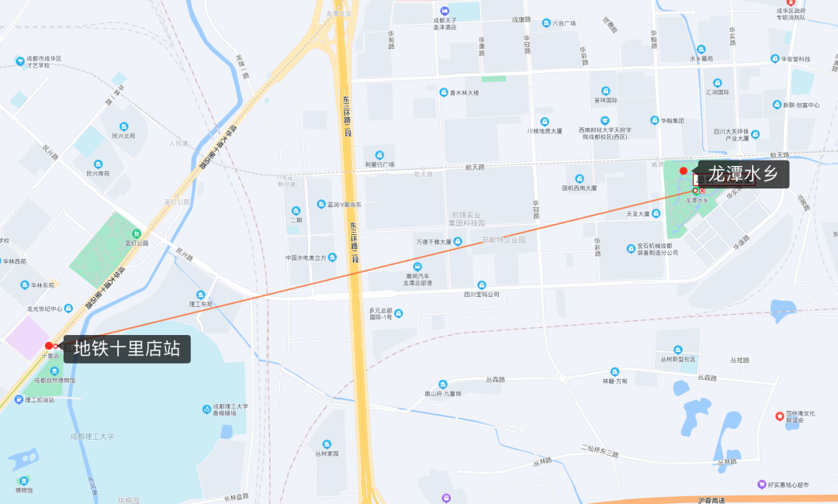This screenshot has width=838, height=504.
Task: Click the 成都天子圣泽酒店 hotel icon
Action: 445,11
